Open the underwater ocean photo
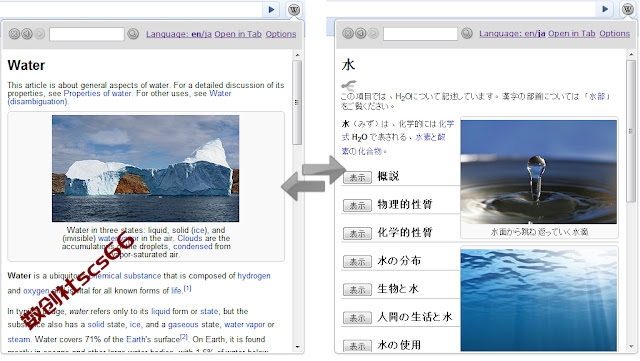The image size is (640, 361). point(539,300)
